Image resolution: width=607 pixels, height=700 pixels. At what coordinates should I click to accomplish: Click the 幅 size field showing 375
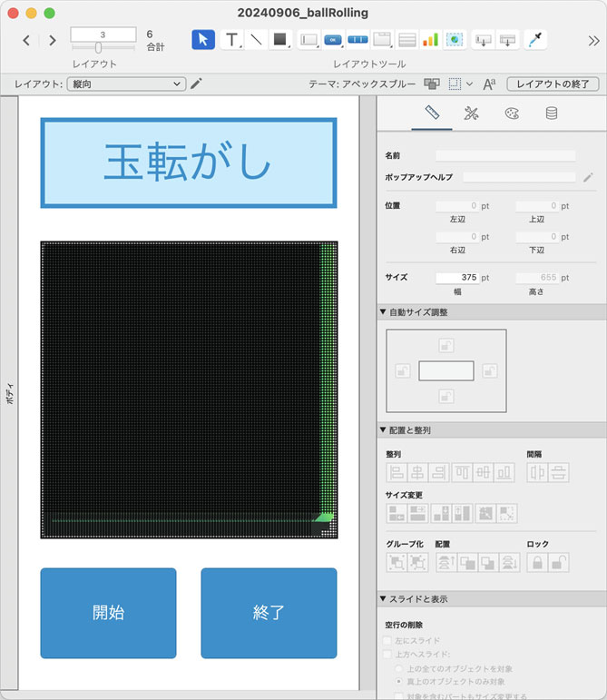coord(457,278)
